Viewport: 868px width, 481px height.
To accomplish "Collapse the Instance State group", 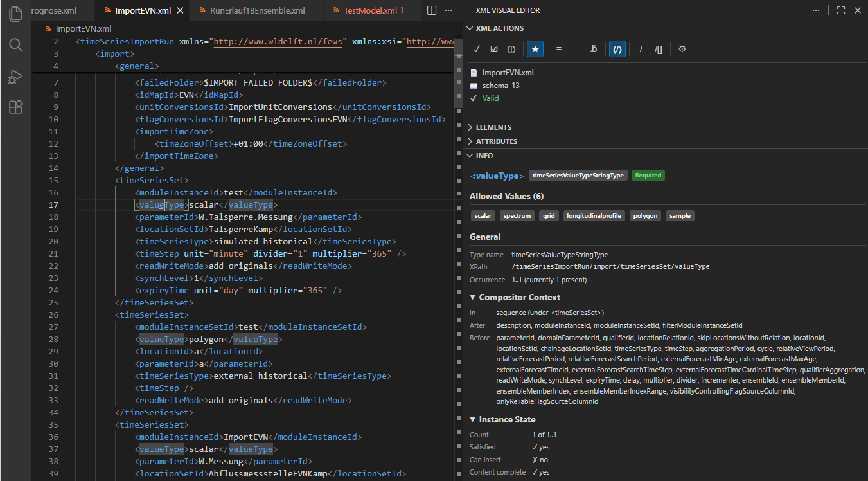I will point(502,419).
